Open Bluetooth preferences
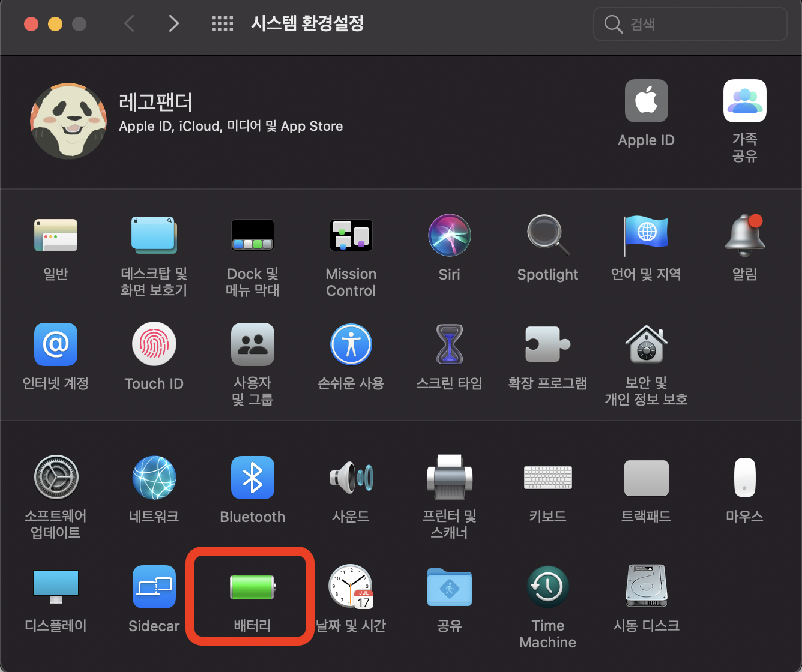Viewport: 802px width, 672px height. [x=253, y=478]
